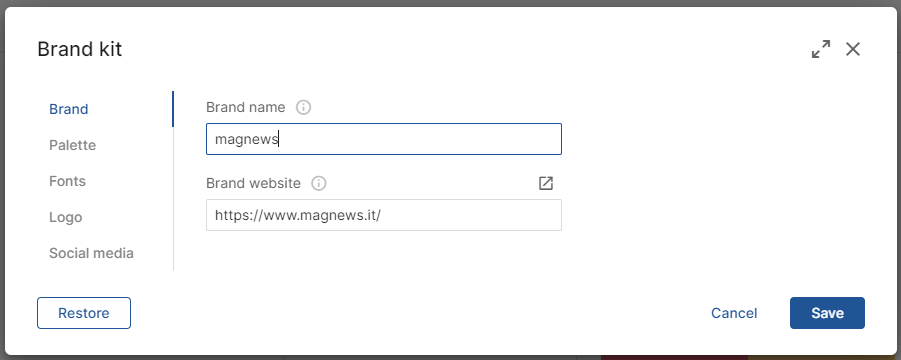Viewport: 901px width, 360px height.
Task: Open the Fonts section
Action: coord(67,181)
